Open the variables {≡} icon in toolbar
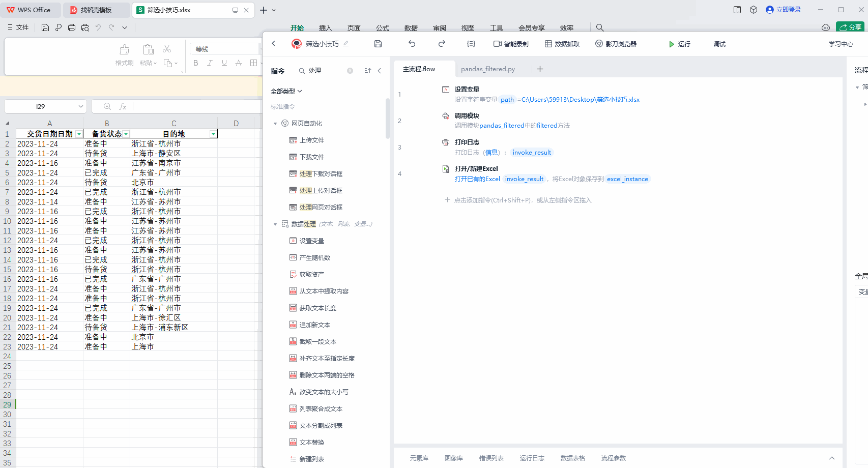This screenshot has height=468, width=868. 471,44
